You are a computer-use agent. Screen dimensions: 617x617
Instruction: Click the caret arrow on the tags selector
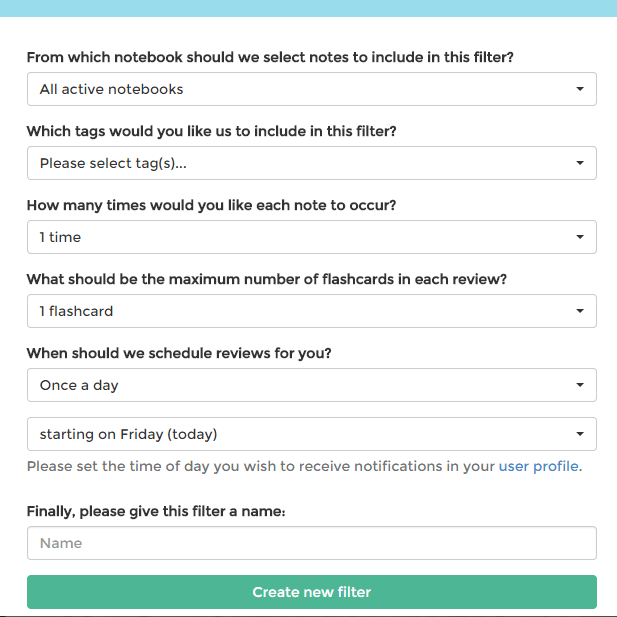(x=580, y=163)
